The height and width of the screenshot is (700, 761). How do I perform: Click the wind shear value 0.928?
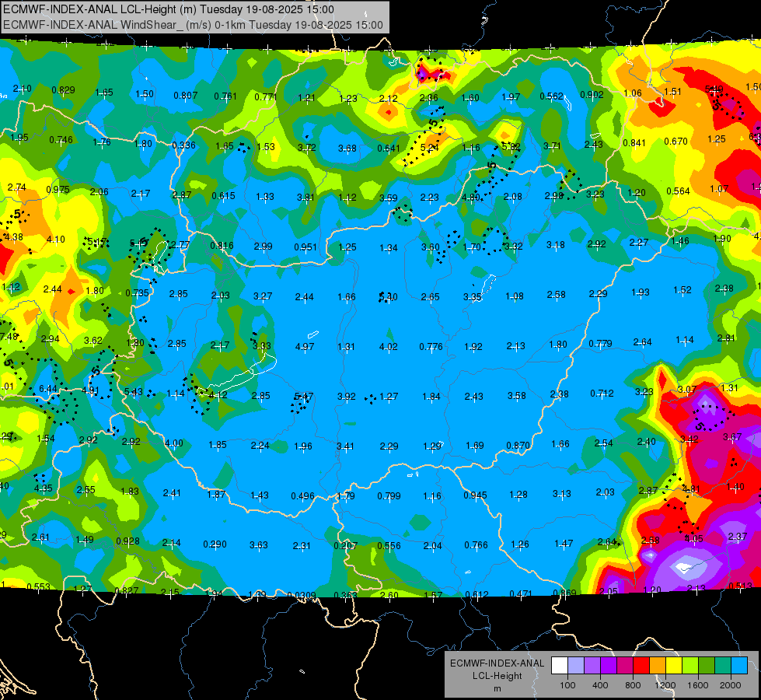coord(127,541)
